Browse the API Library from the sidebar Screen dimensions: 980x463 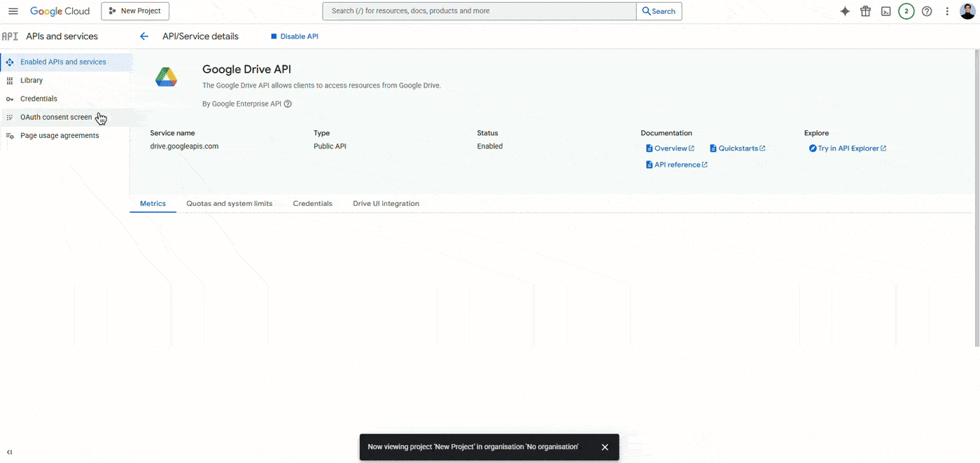pyautogui.click(x=31, y=80)
